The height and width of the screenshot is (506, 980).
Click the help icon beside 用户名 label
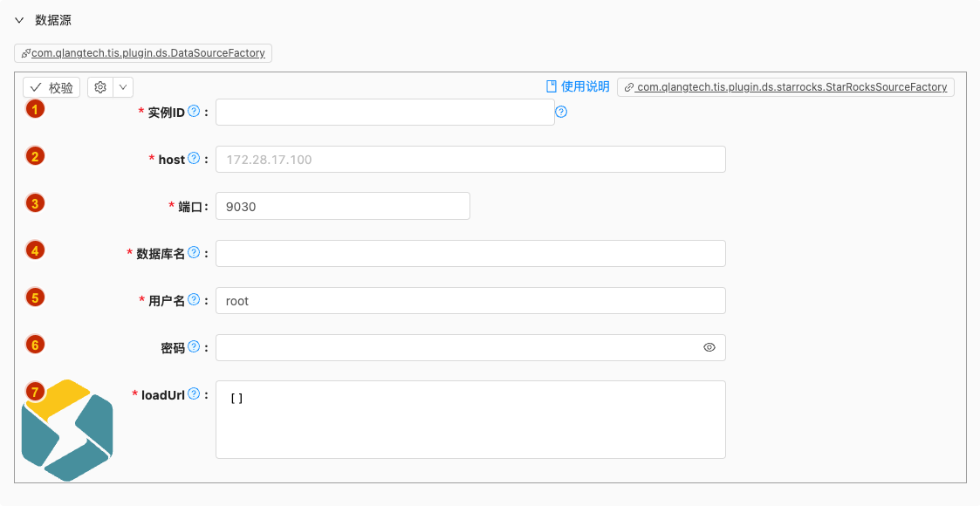coord(194,300)
